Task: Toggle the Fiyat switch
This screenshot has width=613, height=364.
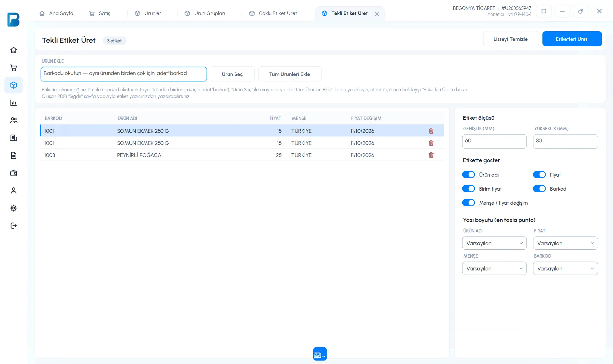Action: pos(539,175)
